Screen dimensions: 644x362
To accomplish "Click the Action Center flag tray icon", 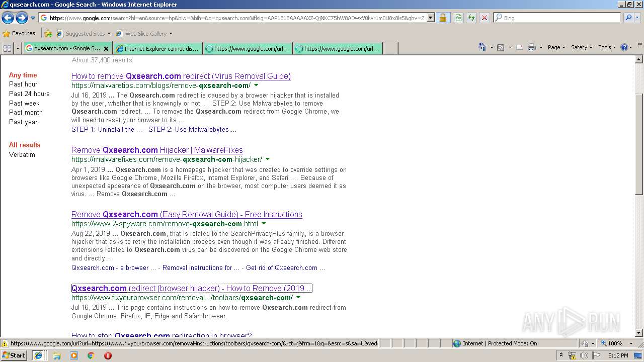I will tap(597, 355).
